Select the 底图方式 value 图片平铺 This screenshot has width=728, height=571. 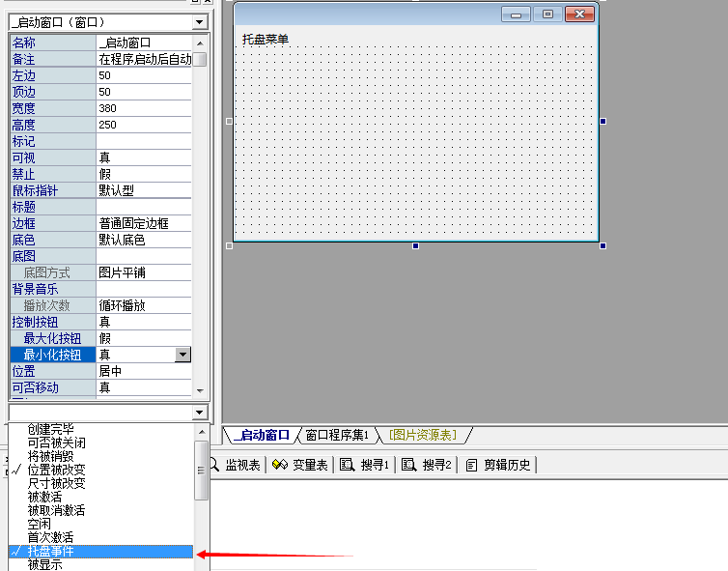pyautogui.click(x=144, y=272)
